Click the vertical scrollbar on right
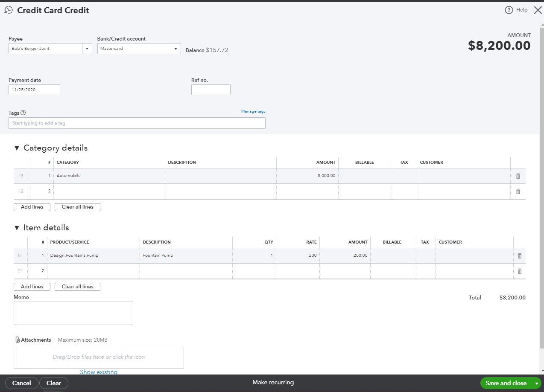 (x=542, y=188)
